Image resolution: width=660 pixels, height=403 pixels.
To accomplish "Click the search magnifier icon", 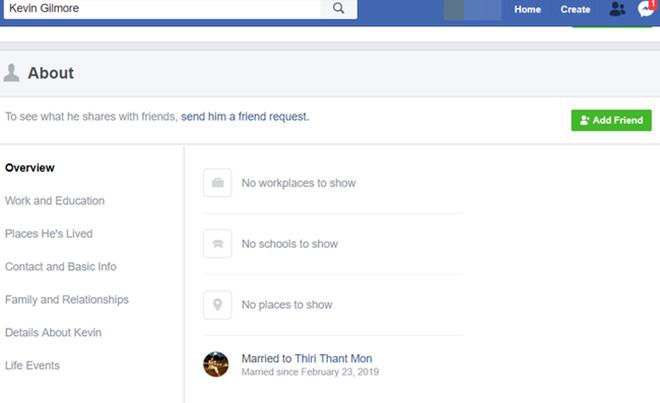I will pos(338,9).
